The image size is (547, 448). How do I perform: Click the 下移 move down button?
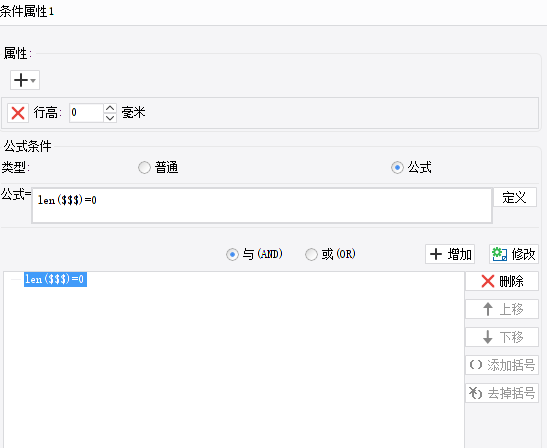pyautogui.click(x=502, y=337)
